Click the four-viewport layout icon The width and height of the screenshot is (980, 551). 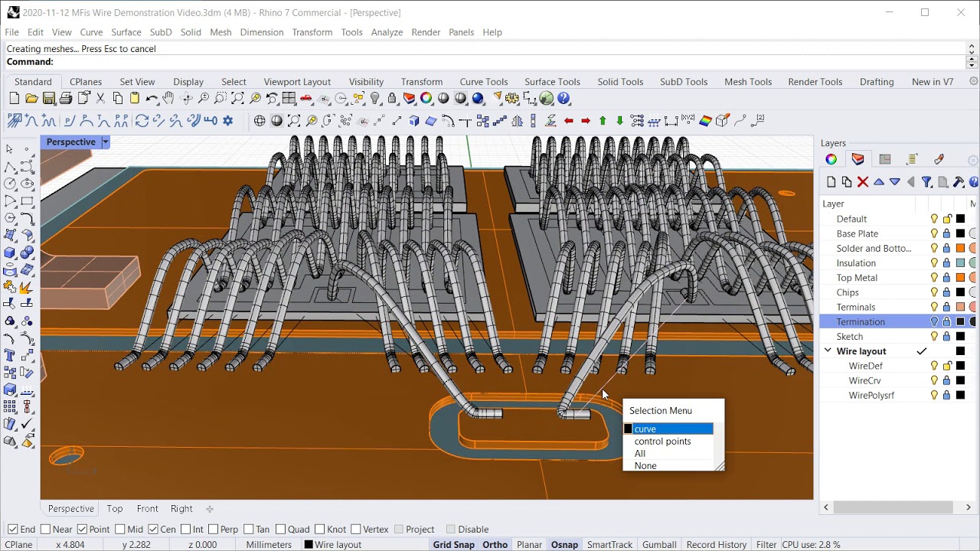coord(289,99)
